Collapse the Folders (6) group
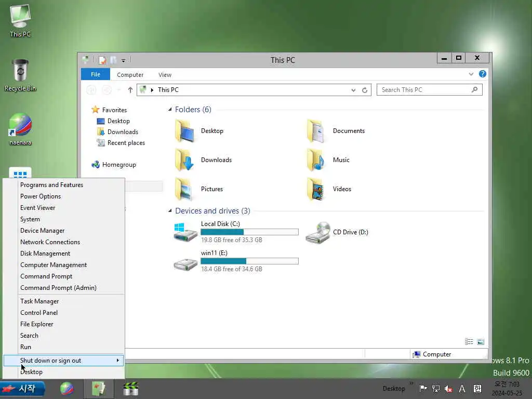Screen dimensions: 532x399 (170, 110)
